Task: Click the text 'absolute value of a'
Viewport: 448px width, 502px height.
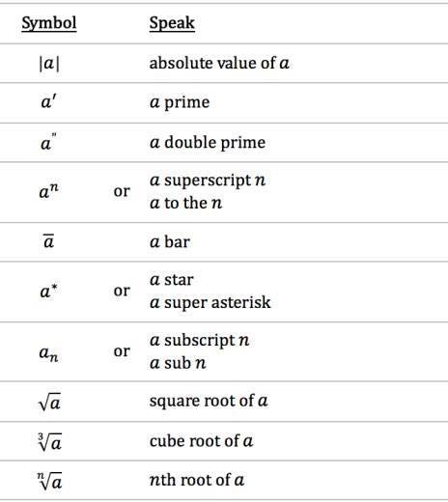Action: pyautogui.click(x=219, y=63)
